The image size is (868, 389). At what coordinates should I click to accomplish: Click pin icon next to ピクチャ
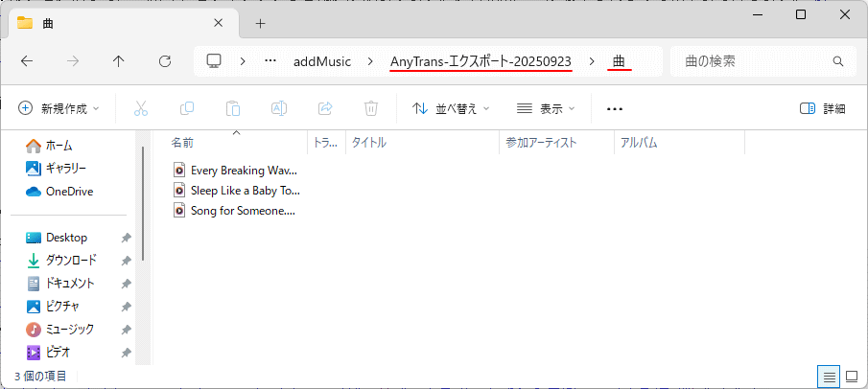click(126, 307)
